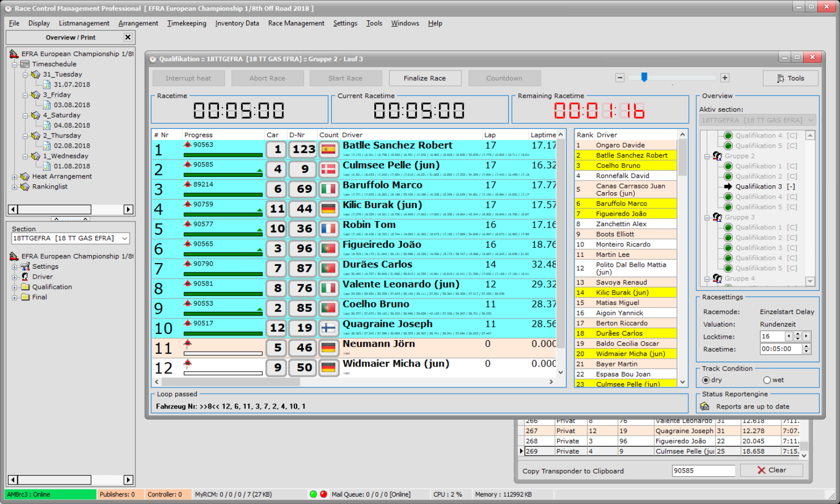
Task: Open the Tools panel via its toolbar icon
Action: click(x=781, y=78)
